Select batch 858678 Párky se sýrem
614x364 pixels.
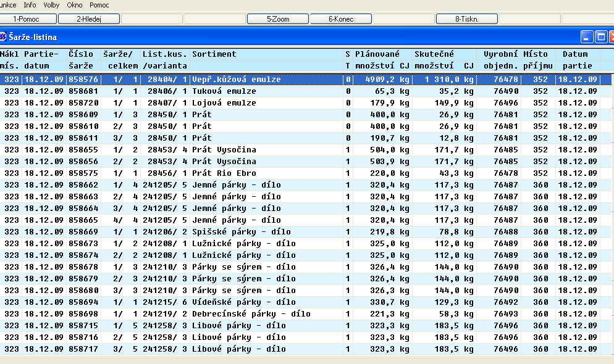point(305,267)
